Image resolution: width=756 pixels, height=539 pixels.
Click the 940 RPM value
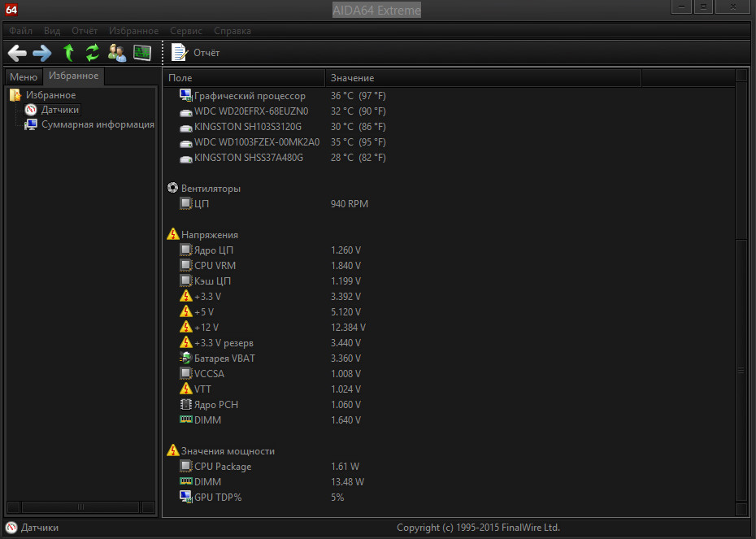tap(349, 204)
